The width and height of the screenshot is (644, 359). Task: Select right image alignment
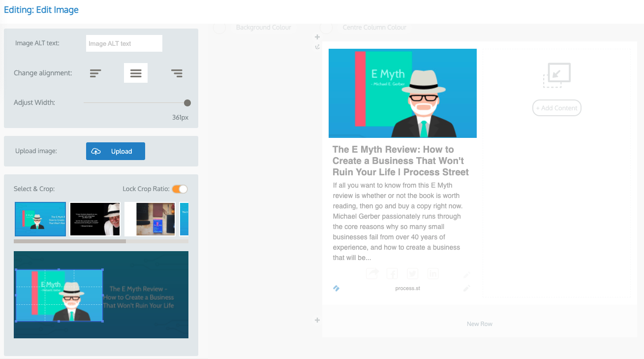click(177, 73)
